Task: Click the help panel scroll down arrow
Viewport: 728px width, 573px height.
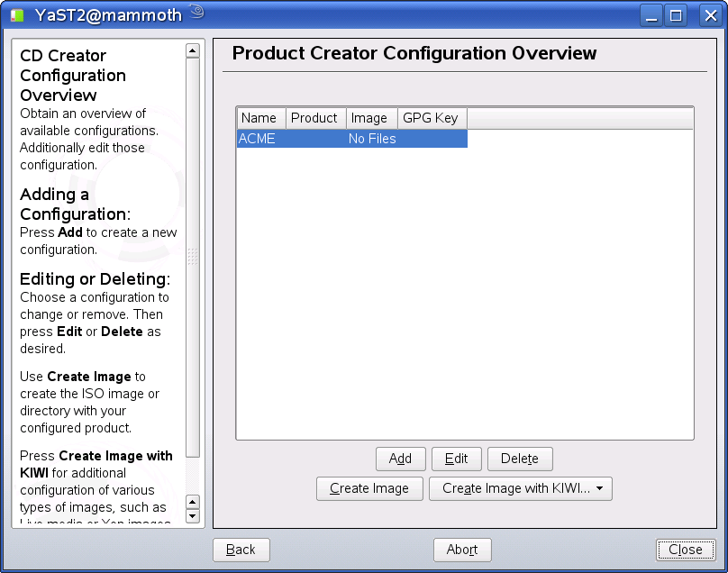Action: (x=193, y=516)
